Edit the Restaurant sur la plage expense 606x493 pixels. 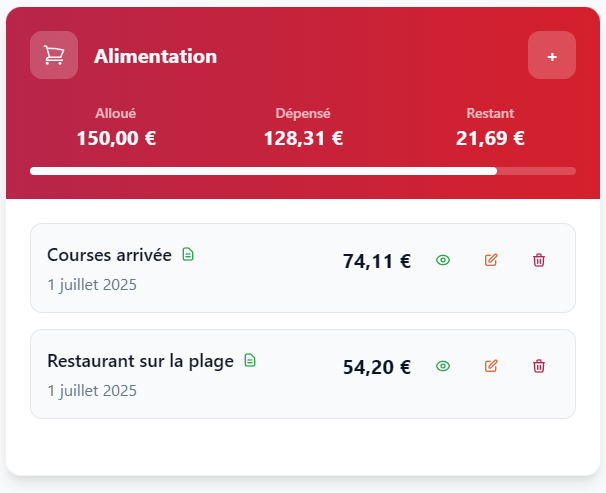(491, 366)
